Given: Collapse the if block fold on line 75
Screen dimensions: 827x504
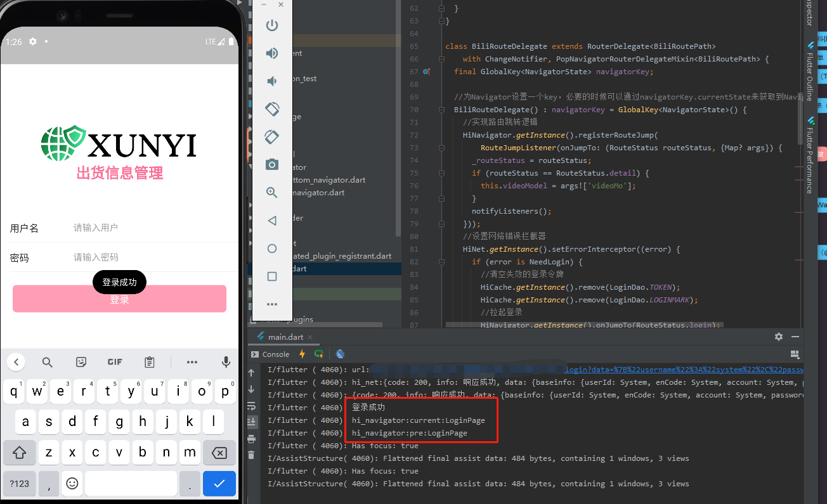Looking at the screenshot, I should pyautogui.click(x=442, y=173).
